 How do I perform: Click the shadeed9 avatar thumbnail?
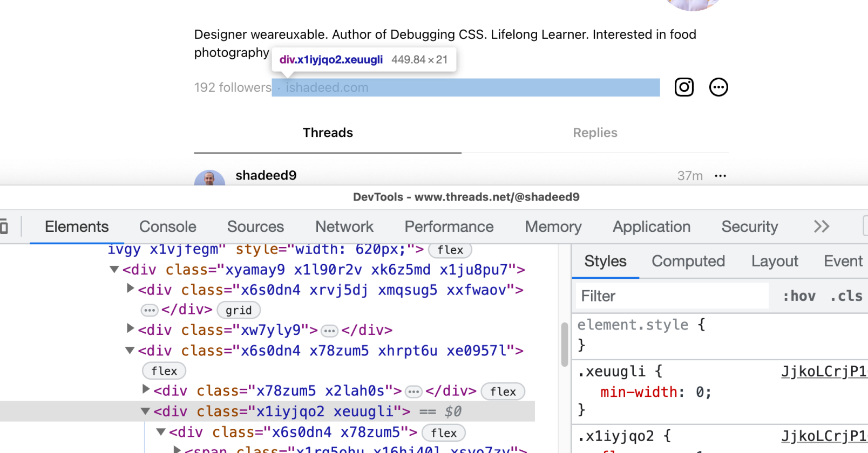(209, 178)
